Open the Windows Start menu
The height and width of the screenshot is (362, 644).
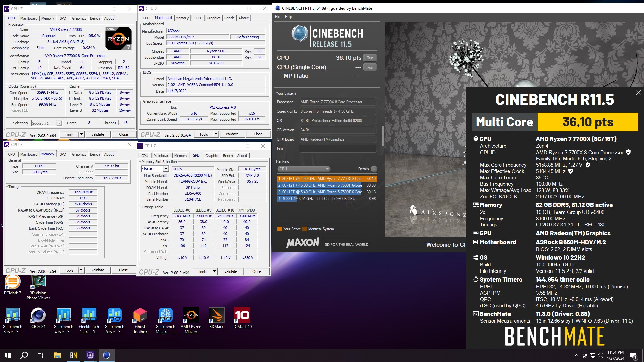pyautogui.click(x=8, y=355)
